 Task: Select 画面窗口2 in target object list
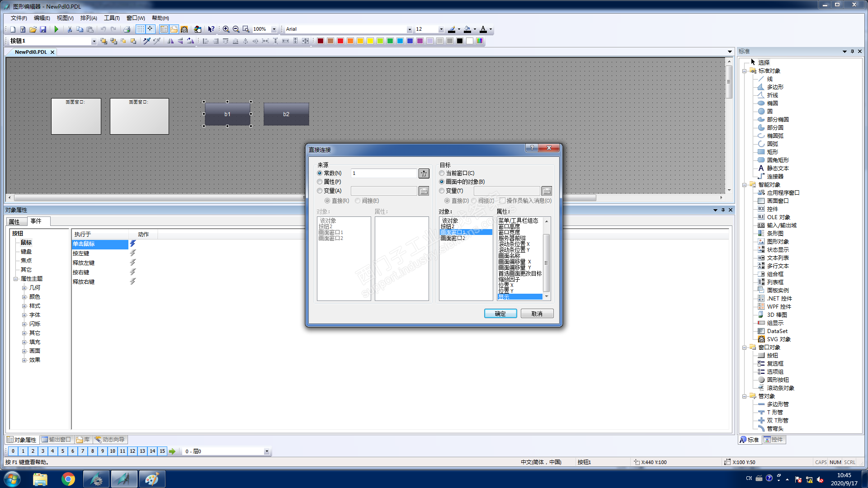[453, 239]
